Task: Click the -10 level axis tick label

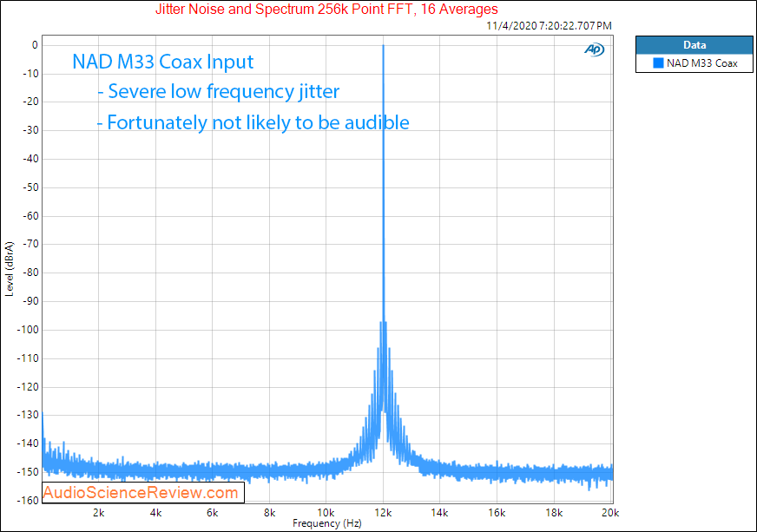Action: [x=30, y=74]
